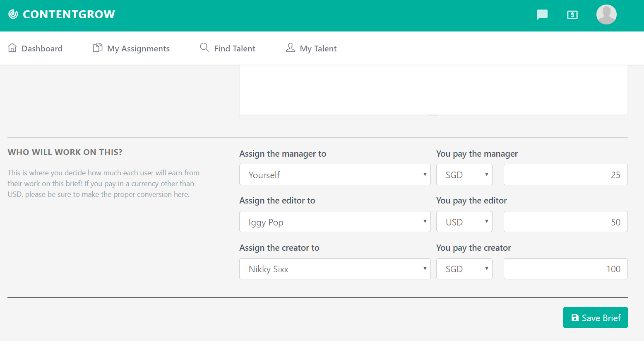Click the 'Assign the manager to' label
Viewport: 644px width, 344px height.
tap(283, 154)
